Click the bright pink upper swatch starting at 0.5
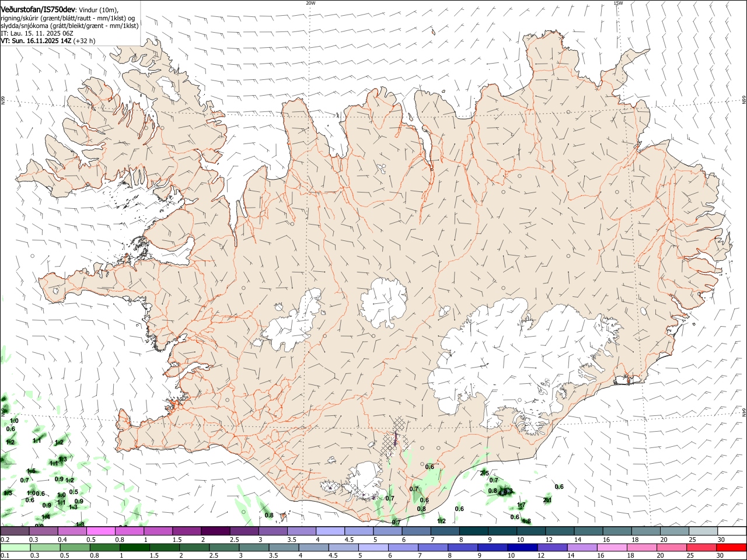Image resolution: width=747 pixels, height=560 pixels. [100, 531]
